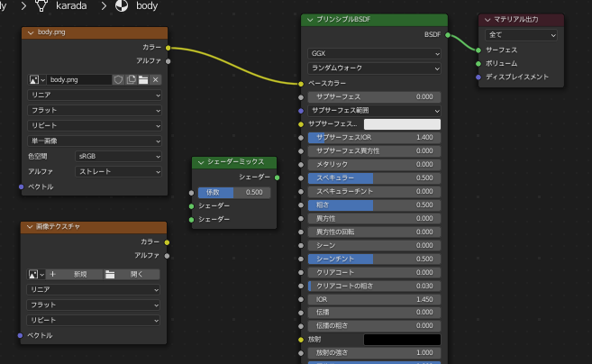The image size is (592, 364).
Task: Click the メタリック value field
Action: pyautogui.click(x=374, y=164)
